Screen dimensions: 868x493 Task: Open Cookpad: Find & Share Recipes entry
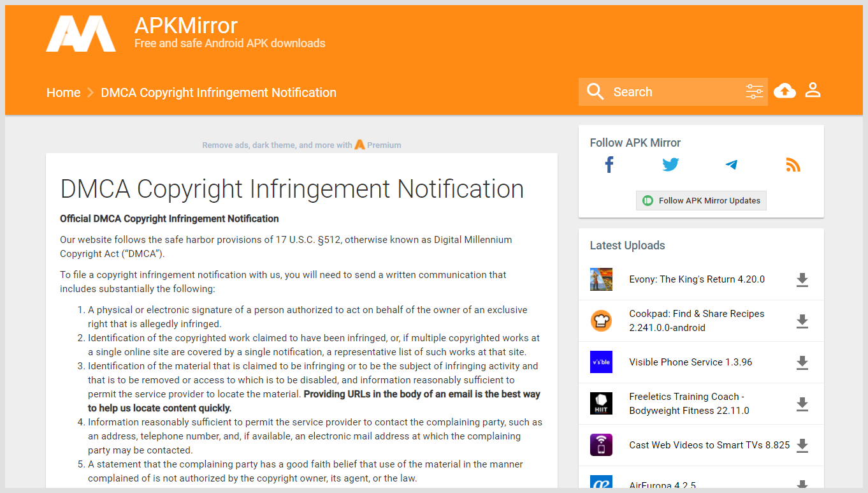click(x=697, y=321)
